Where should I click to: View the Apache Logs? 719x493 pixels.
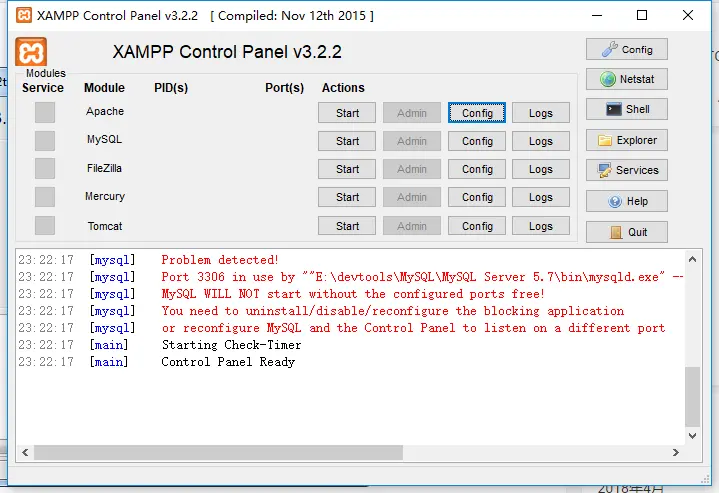point(541,113)
